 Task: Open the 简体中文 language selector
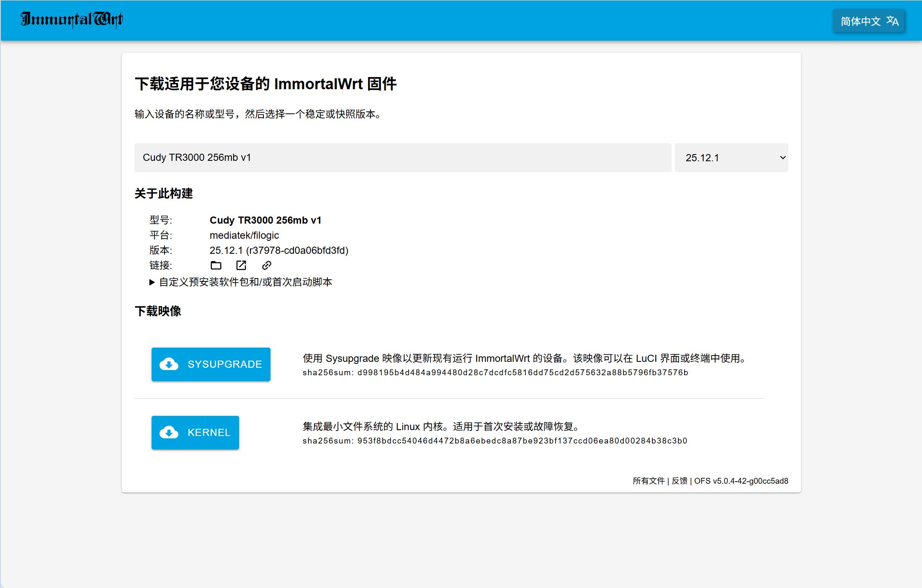point(869,21)
